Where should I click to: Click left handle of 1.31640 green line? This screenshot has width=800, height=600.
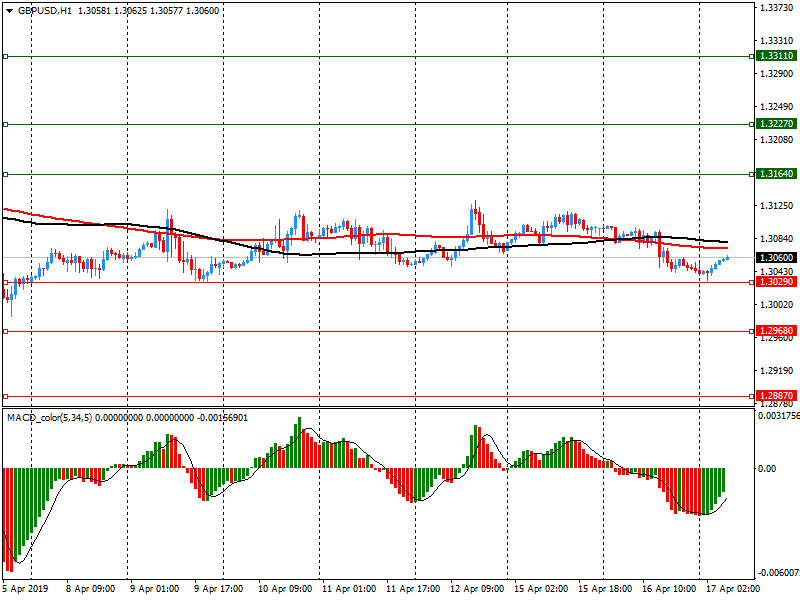pos(5,174)
